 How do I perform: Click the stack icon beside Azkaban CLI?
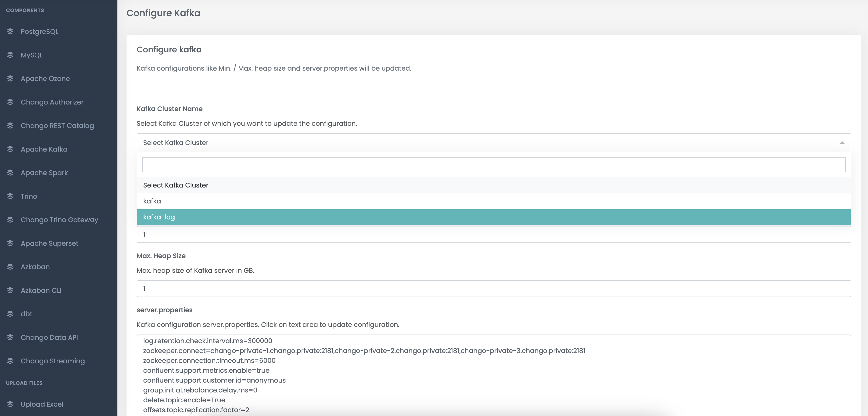point(10,290)
